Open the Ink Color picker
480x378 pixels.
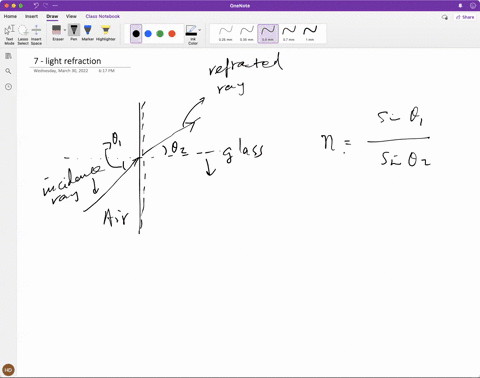(193, 35)
